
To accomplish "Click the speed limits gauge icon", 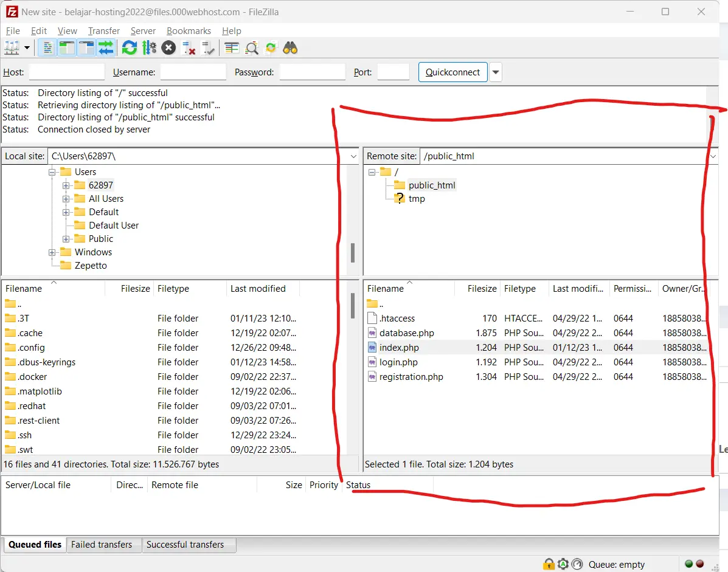I will pos(577,564).
